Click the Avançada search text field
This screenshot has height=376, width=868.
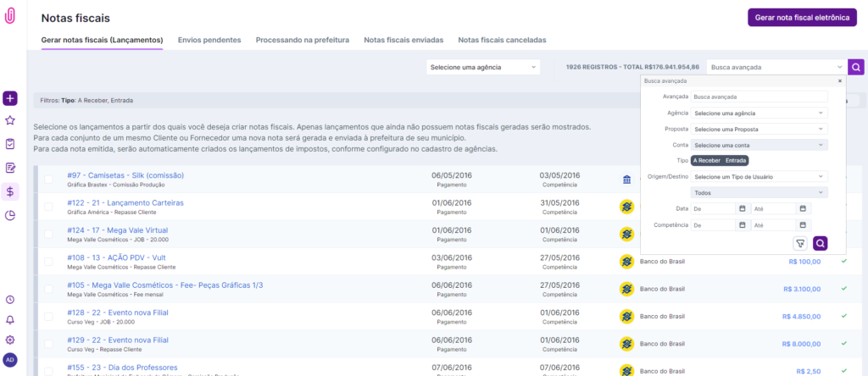[x=759, y=97]
